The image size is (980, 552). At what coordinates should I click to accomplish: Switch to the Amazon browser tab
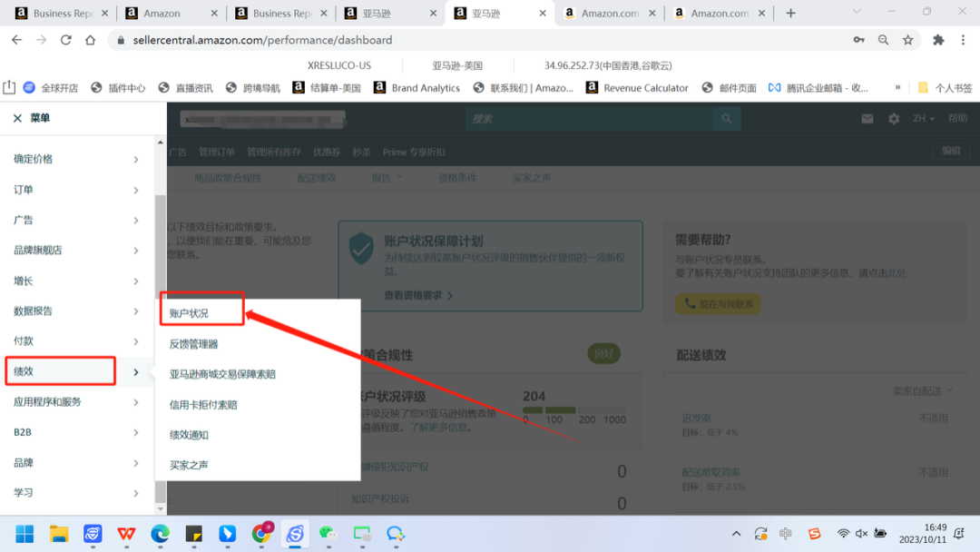click(x=170, y=13)
